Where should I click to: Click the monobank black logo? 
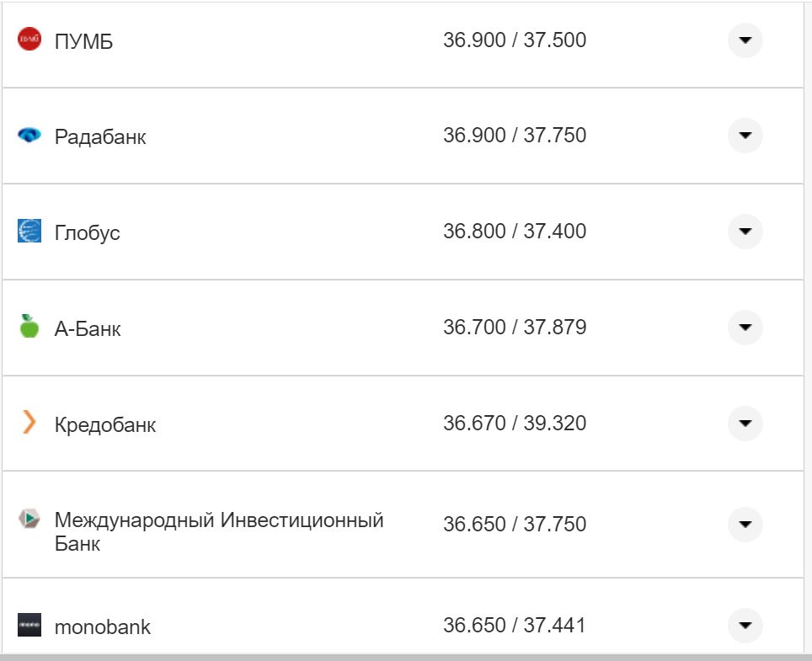29,625
